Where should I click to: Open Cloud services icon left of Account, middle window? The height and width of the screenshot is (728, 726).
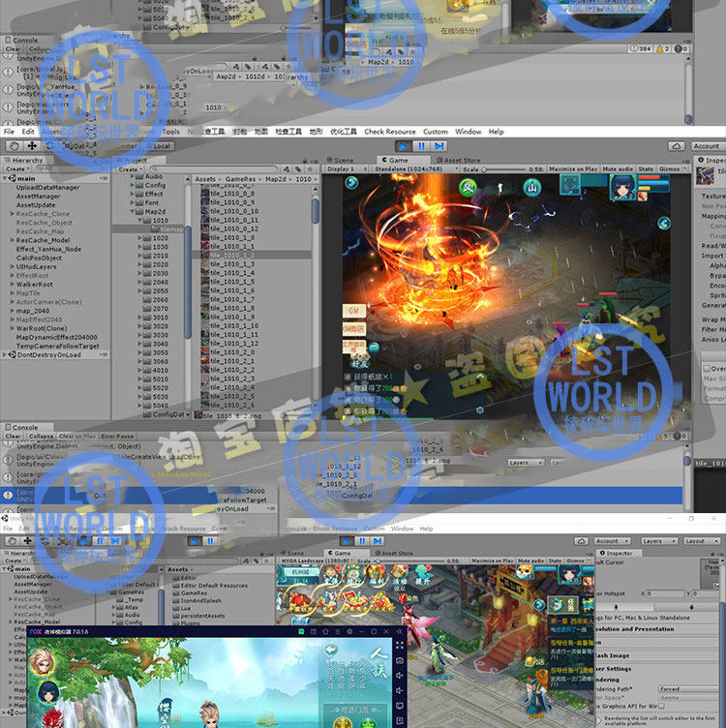[x=677, y=146]
